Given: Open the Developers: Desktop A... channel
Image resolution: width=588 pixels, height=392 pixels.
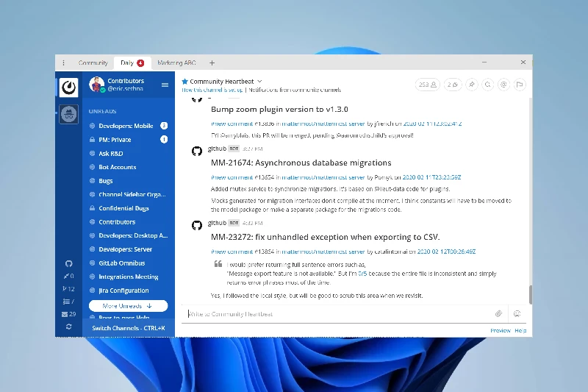Looking at the screenshot, I should pos(128,235).
